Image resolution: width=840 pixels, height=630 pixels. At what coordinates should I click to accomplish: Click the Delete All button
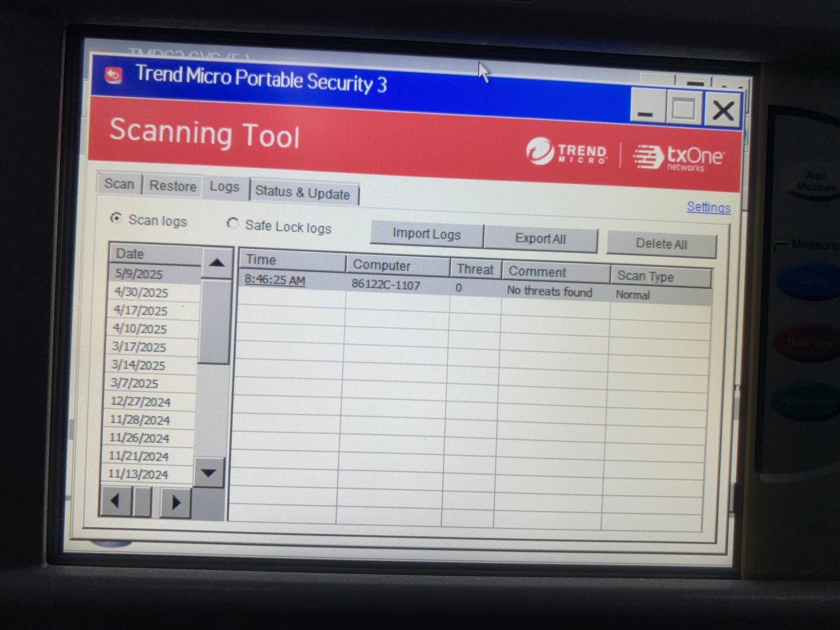pos(661,244)
